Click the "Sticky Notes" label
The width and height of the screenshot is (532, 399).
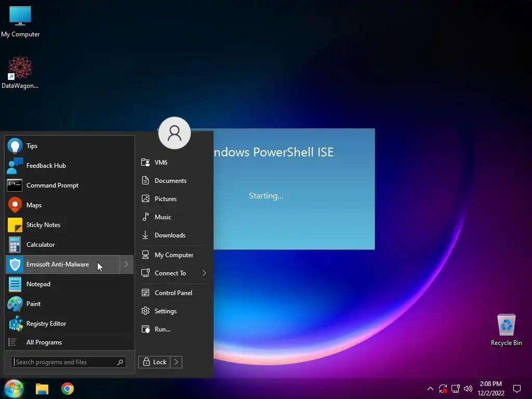44,225
